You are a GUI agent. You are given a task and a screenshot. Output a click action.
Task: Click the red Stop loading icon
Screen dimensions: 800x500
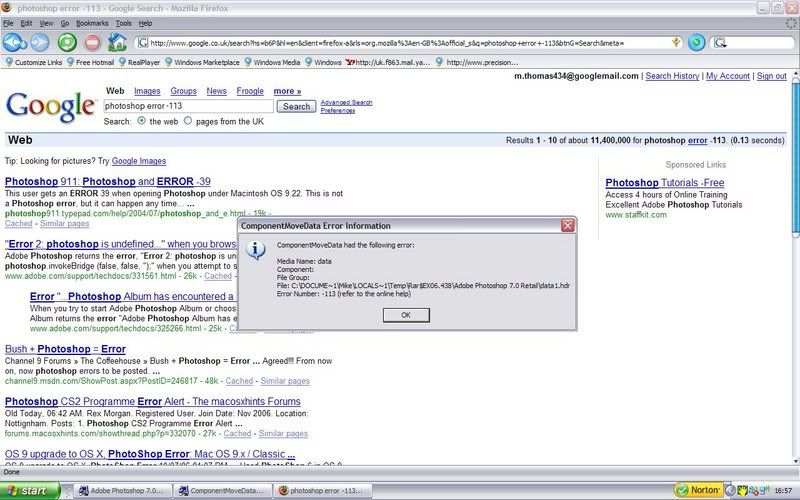pos(92,42)
